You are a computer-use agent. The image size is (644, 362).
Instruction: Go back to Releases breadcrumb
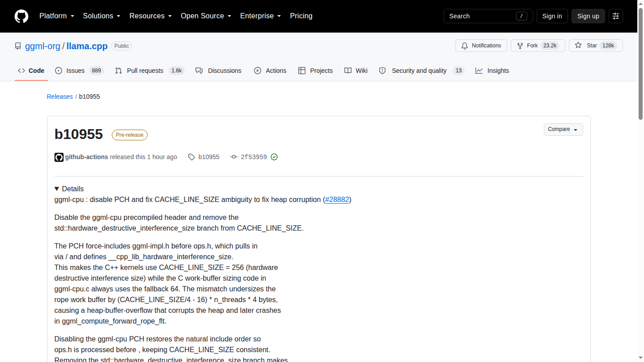60,97
